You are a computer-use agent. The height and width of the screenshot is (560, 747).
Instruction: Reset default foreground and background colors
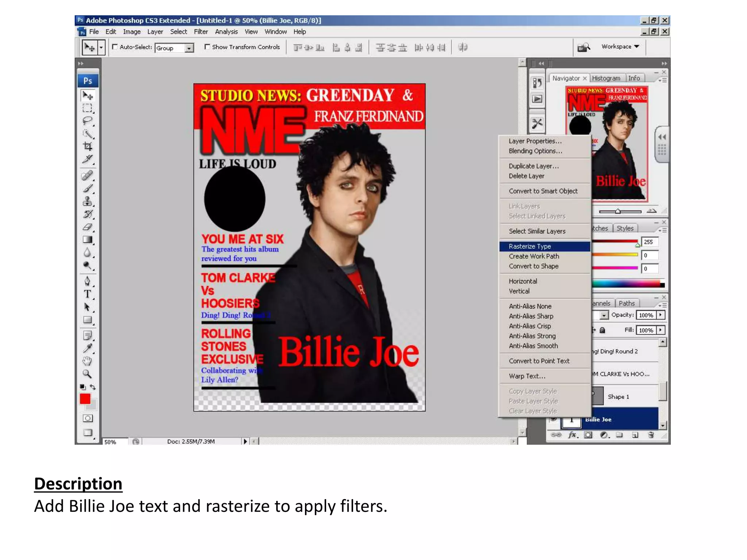[83, 387]
